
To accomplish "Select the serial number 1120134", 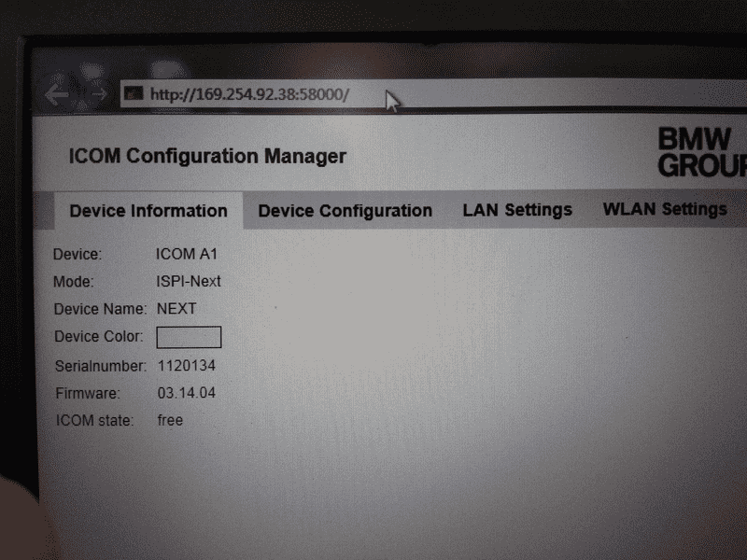I will pos(186,366).
